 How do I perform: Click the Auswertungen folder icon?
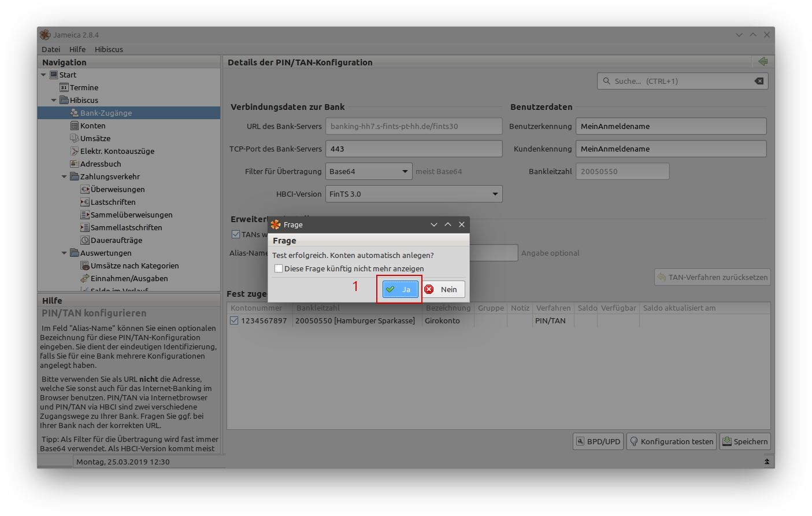click(x=75, y=253)
